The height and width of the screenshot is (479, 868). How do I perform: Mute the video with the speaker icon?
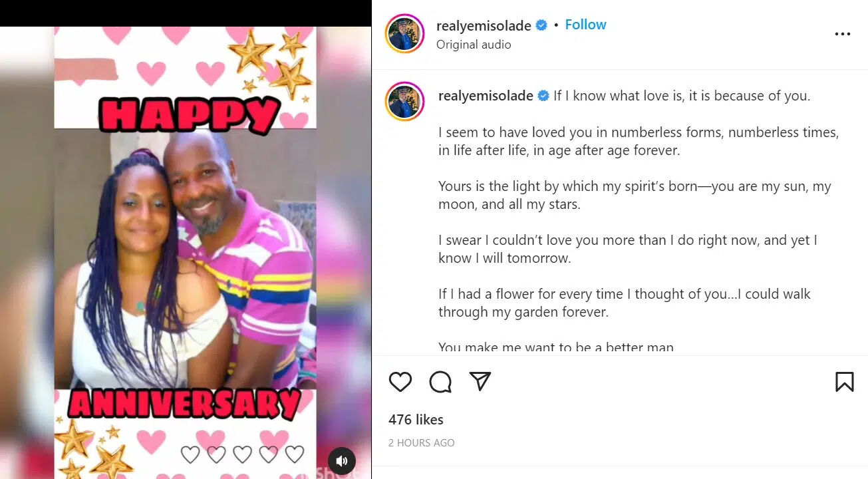point(342,460)
